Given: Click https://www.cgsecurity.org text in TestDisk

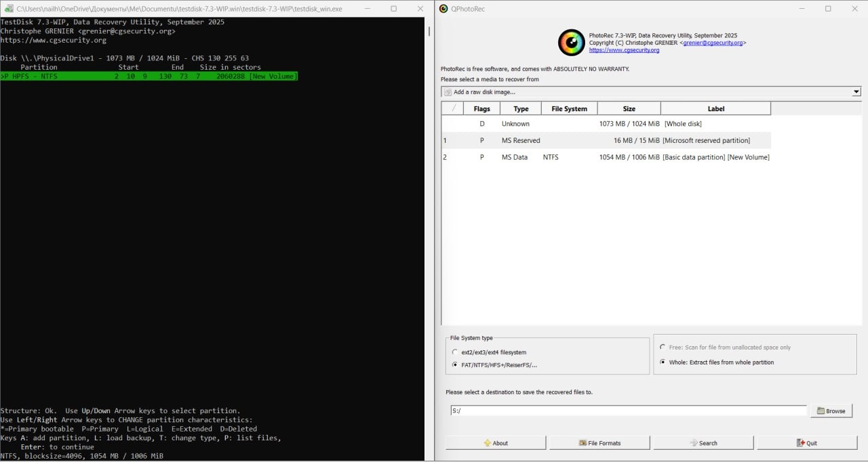Looking at the screenshot, I should [53, 40].
